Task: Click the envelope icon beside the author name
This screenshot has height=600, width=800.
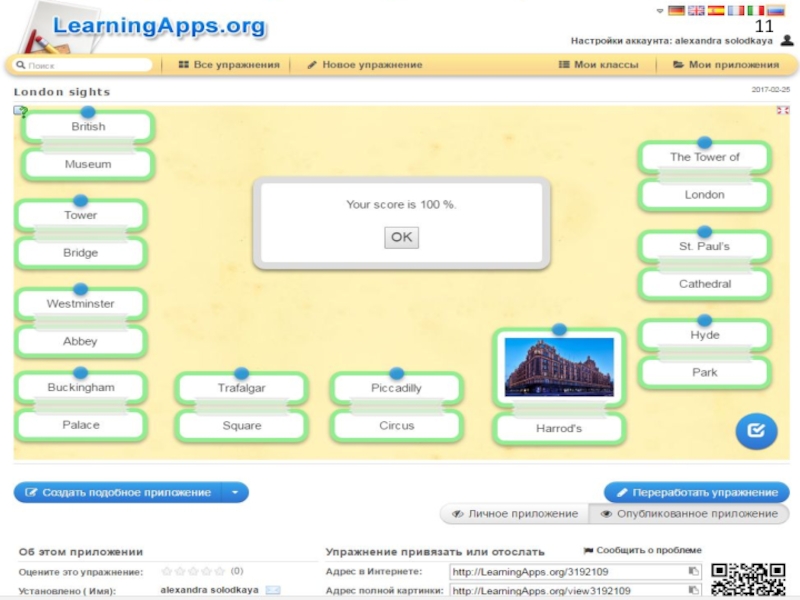Action: (273, 591)
